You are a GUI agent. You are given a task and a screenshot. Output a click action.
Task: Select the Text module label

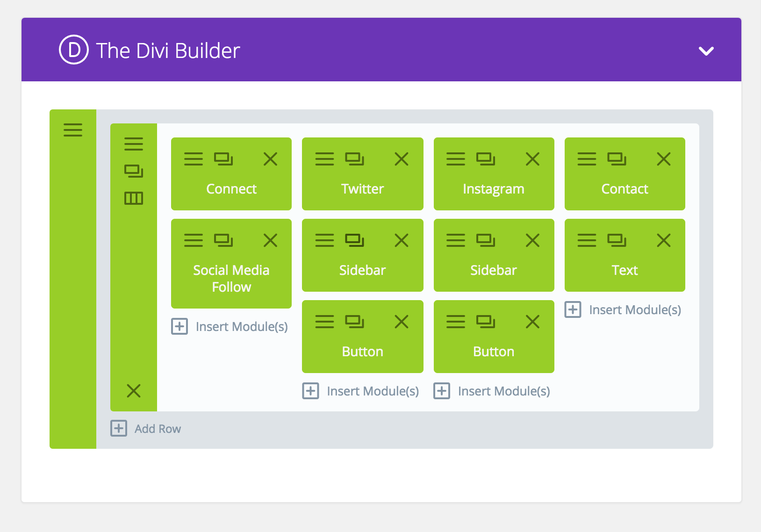pos(625,270)
